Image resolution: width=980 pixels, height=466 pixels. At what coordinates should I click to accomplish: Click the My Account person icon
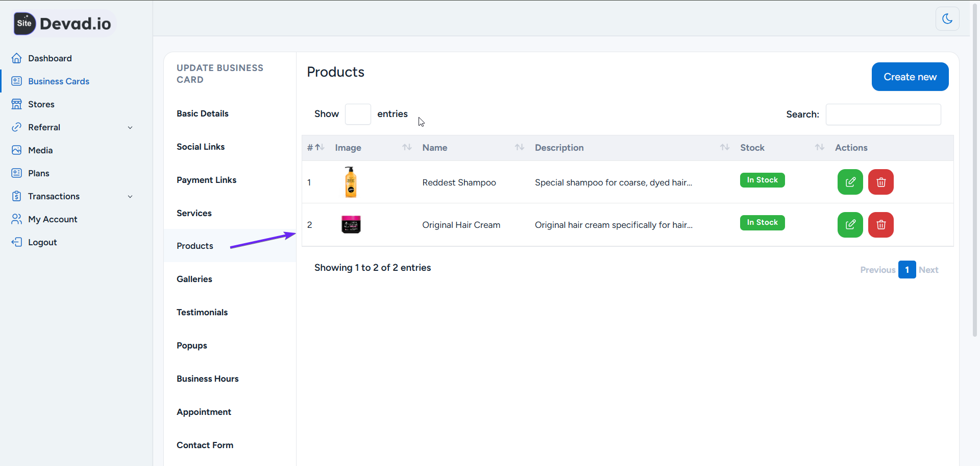[x=17, y=219]
